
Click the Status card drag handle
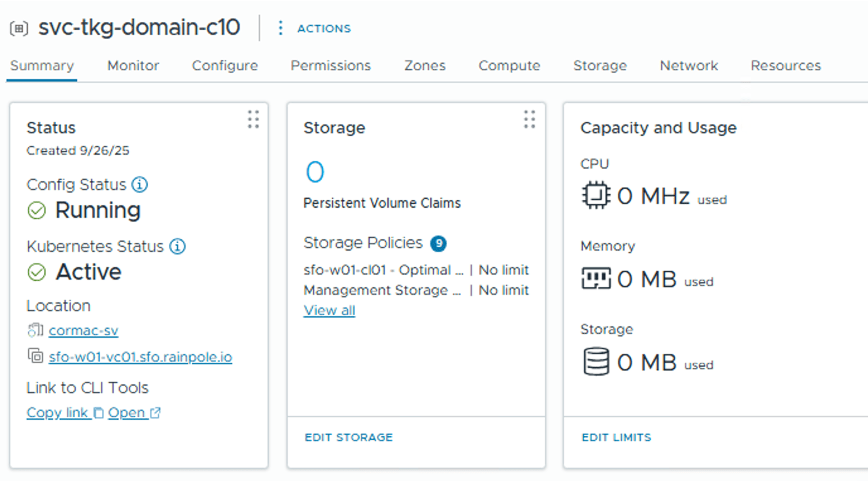click(253, 119)
